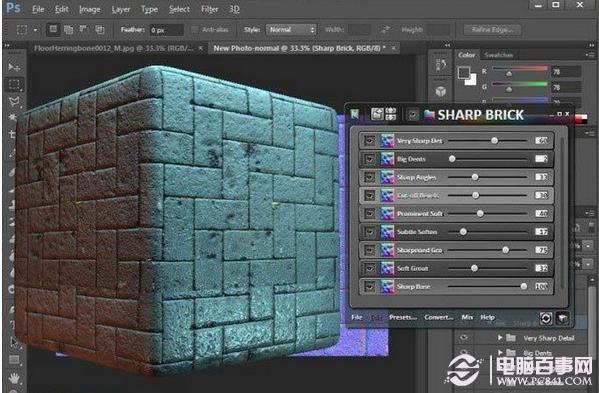The height and width of the screenshot is (393, 599).
Task: Open the Color panel flyout menu
Action: click(x=589, y=55)
